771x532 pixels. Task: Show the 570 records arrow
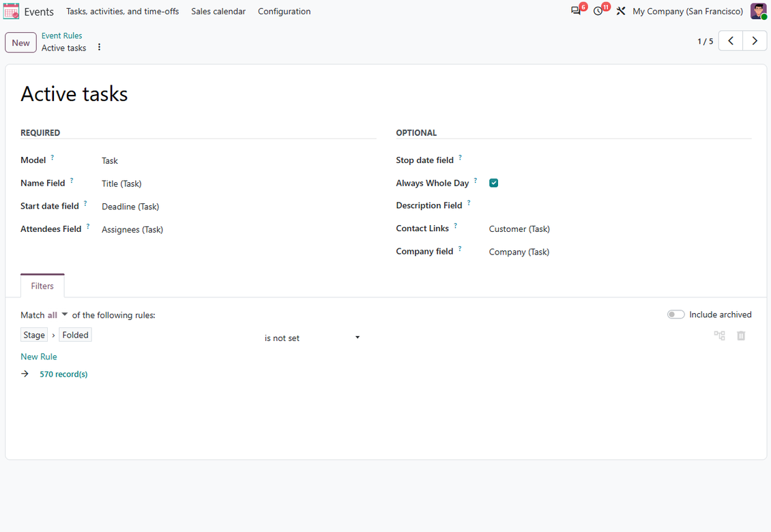coord(25,374)
